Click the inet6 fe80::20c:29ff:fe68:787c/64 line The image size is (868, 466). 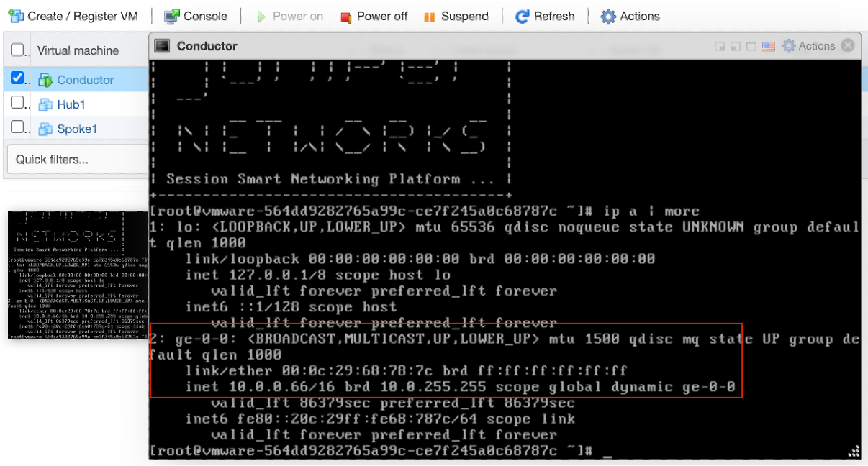point(380,419)
